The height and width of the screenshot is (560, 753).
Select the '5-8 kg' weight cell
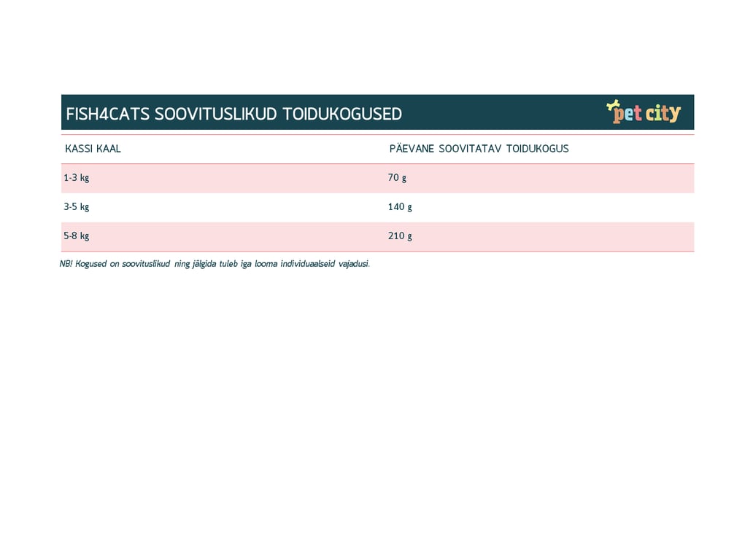[77, 236]
